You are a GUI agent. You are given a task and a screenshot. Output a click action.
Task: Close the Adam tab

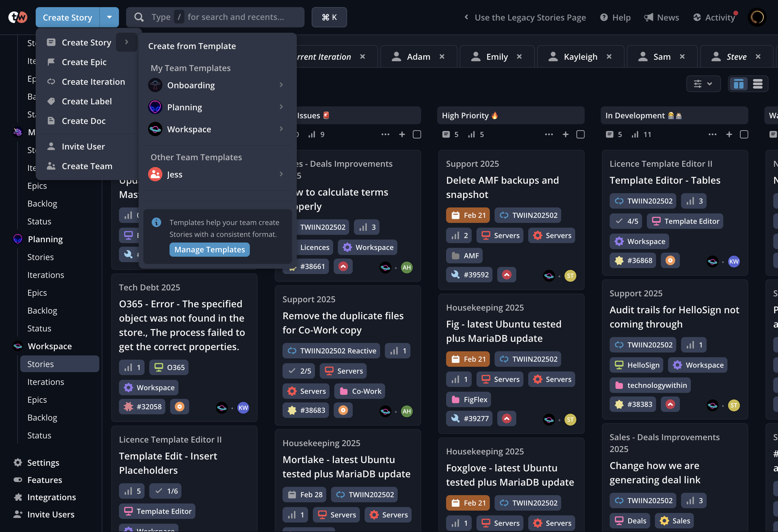click(x=442, y=56)
